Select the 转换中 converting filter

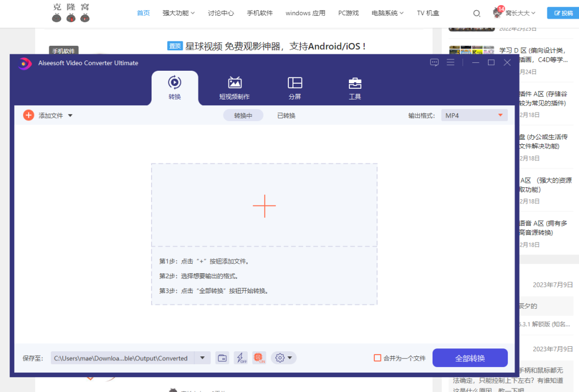coord(243,115)
